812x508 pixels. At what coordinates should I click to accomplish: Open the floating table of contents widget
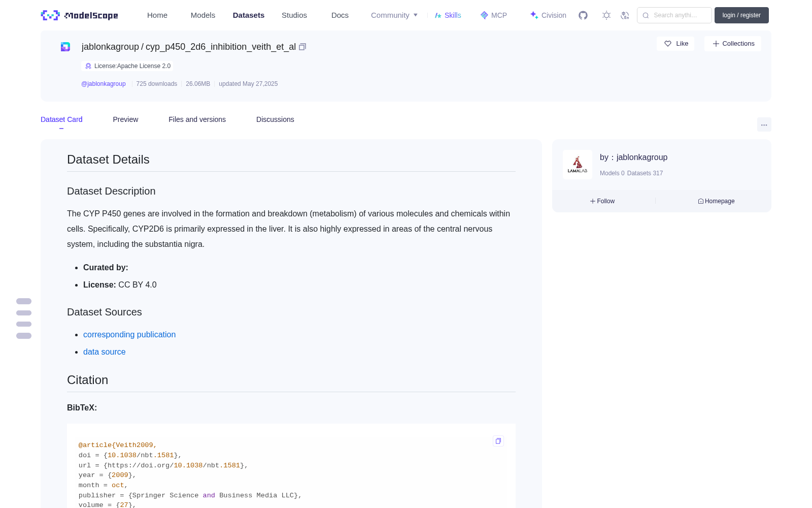pos(24,319)
